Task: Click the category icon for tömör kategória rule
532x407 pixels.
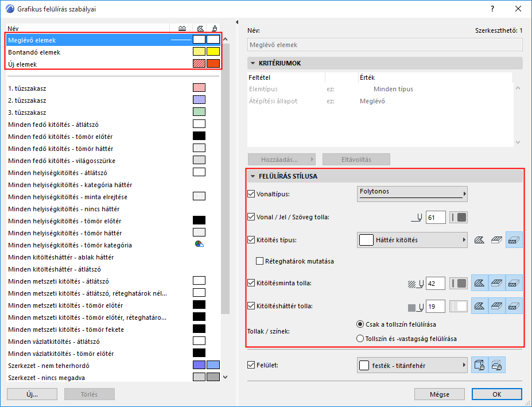Action: coord(199,244)
